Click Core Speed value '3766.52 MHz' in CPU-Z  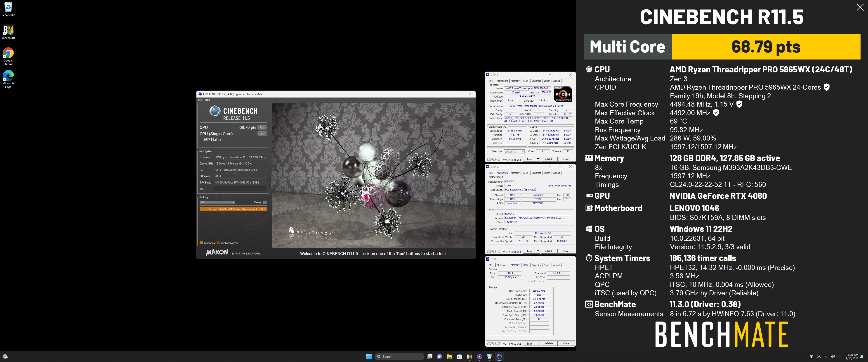(x=515, y=131)
